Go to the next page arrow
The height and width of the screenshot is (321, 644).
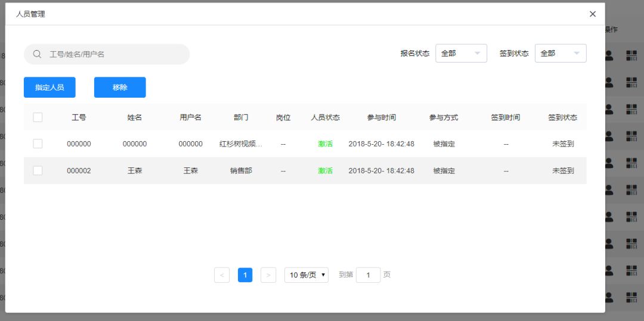click(268, 275)
